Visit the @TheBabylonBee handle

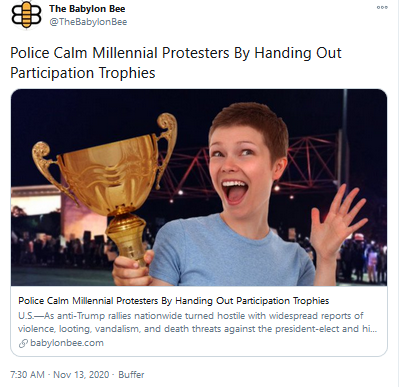click(88, 22)
